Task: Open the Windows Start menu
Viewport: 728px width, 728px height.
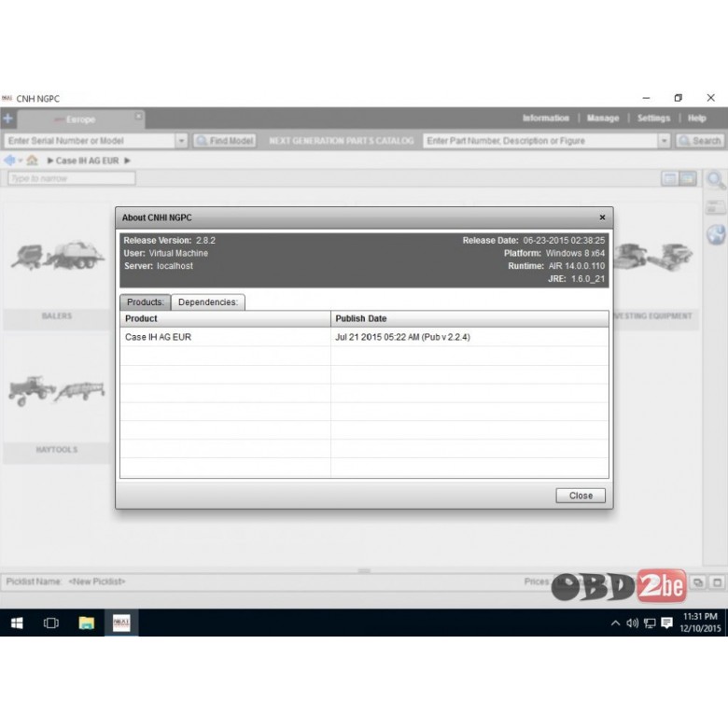Action: (17, 623)
